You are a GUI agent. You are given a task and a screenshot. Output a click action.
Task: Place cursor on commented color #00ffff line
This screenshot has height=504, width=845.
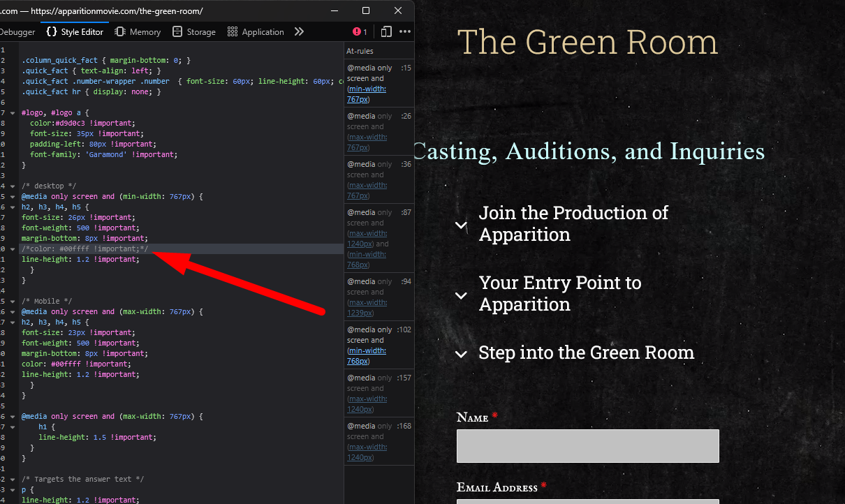[x=84, y=249]
